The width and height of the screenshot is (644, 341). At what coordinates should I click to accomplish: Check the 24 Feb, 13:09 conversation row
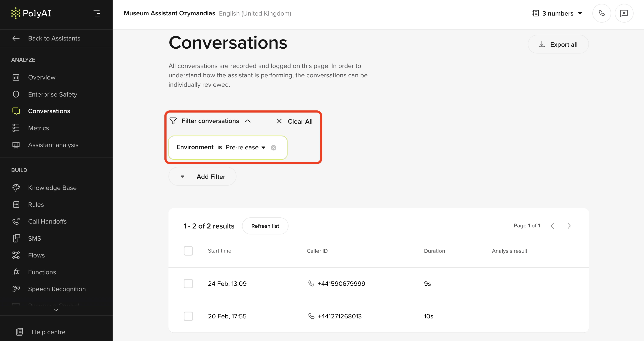188,283
